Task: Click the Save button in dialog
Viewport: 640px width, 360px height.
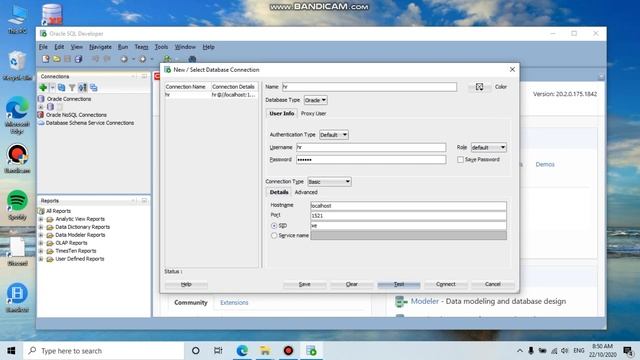Action: coord(304,284)
